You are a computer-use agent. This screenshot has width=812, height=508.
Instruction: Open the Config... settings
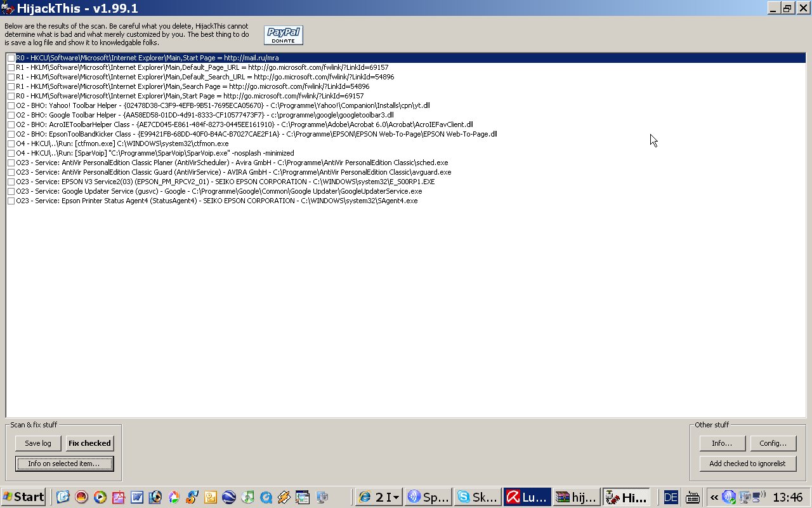[773, 443]
